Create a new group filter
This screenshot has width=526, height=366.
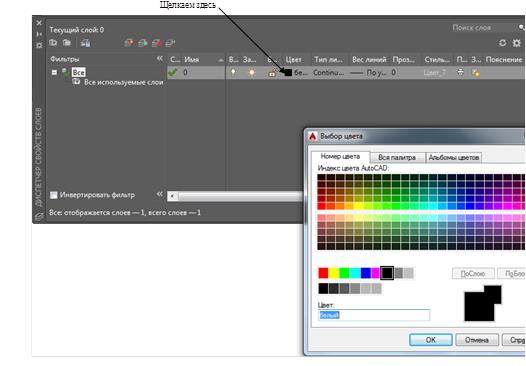point(67,43)
